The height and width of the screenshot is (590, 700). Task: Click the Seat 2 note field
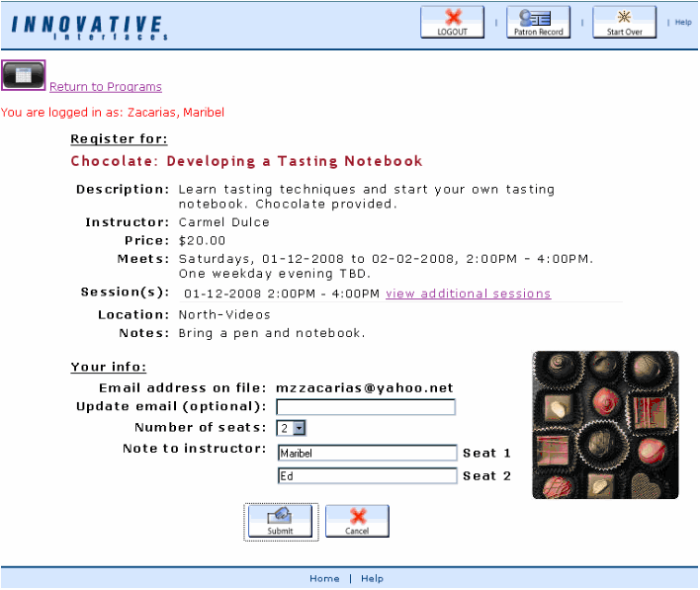pos(368,475)
